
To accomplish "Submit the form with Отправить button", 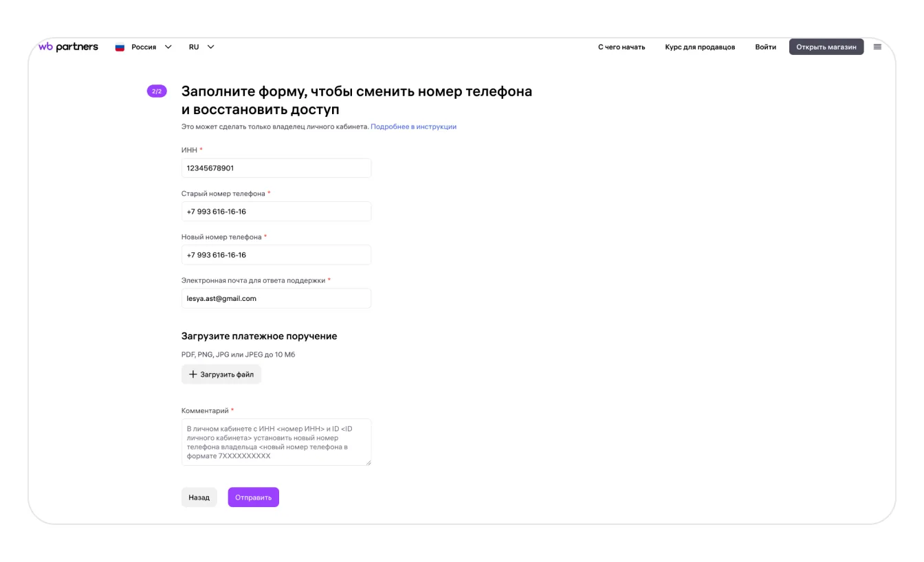I will pos(253,497).
